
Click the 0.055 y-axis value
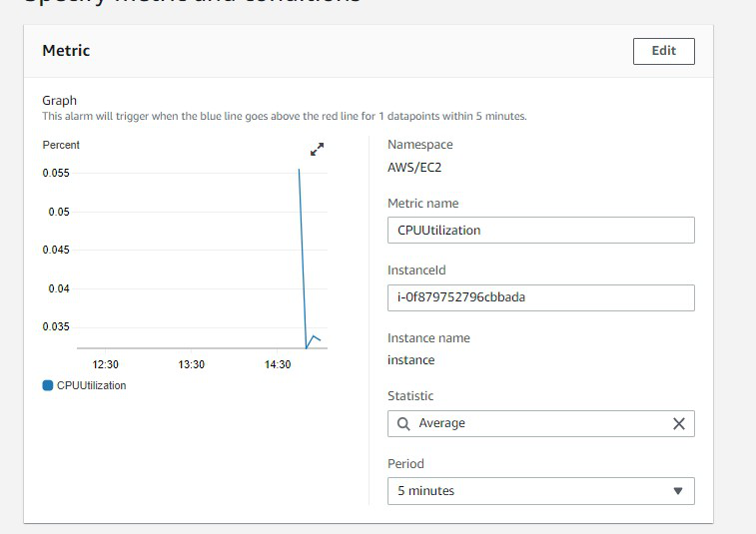tap(56, 173)
